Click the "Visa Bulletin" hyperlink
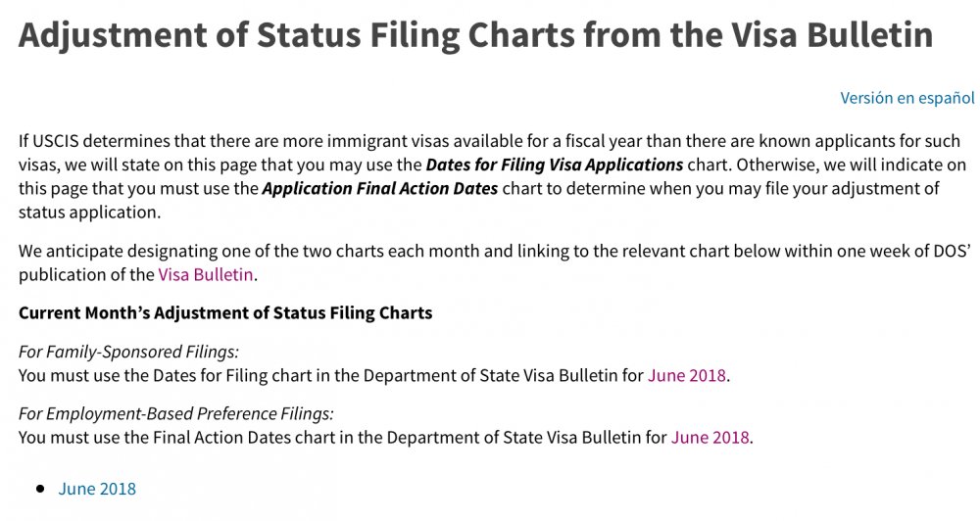The width and height of the screenshot is (980, 521). pos(206,274)
